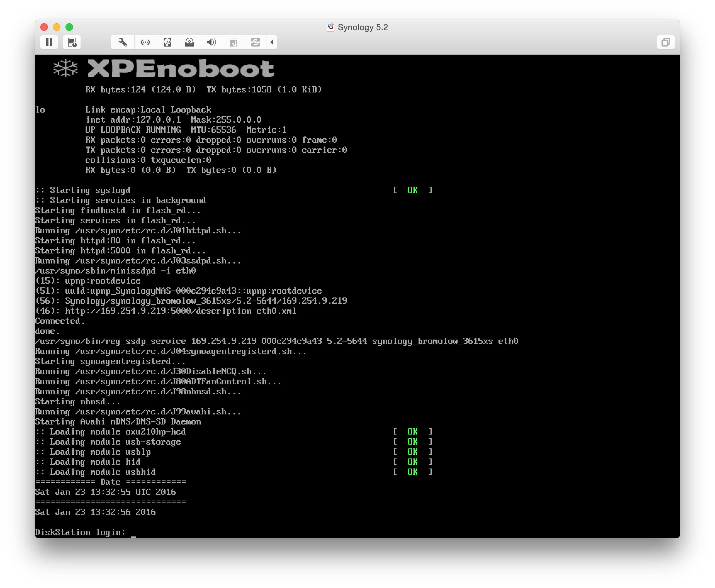Viewport: 715px width, 588px height.
Task: Minimize the Synology 5.2 window
Action: [57, 27]
